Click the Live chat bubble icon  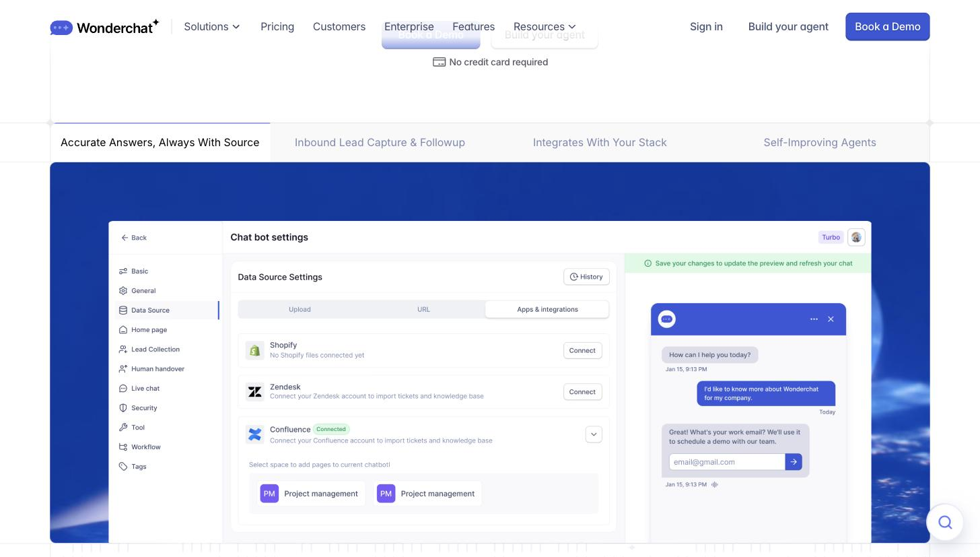(x=123, y=389)
